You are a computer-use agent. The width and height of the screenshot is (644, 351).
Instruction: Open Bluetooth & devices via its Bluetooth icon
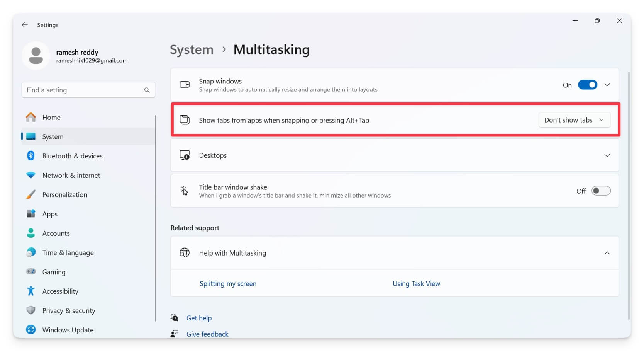pyautogui.click(x=31, y=156)
